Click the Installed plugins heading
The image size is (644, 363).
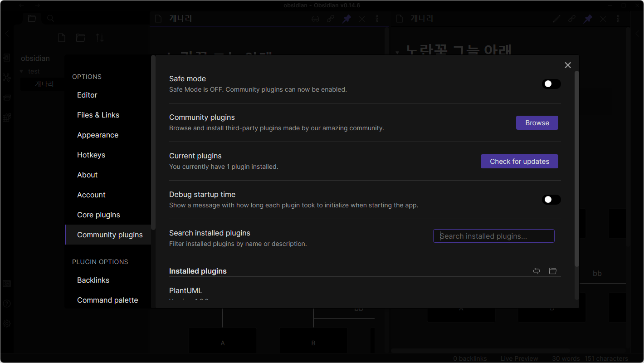pos(198,271)
